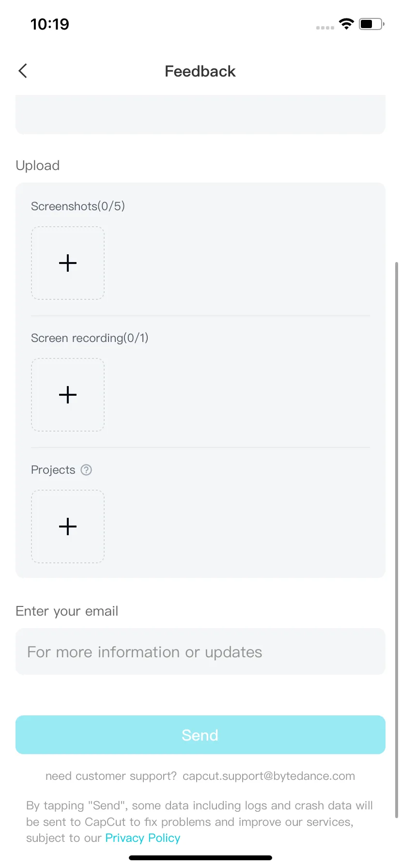The width and height of the screenshot is (401, 868).
Task: Open the Projects help question-mark icon
Action: click(86, 470)
